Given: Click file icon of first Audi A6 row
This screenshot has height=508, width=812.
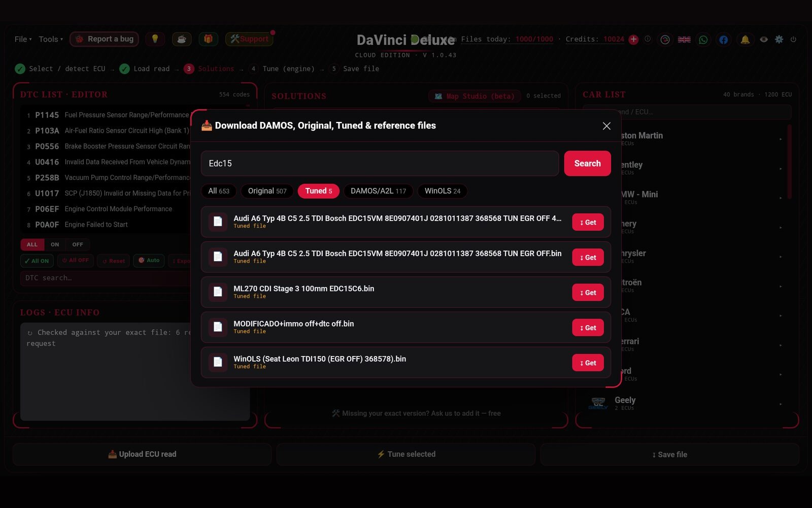Looking at the screenshot, I should tap(218, 221).
